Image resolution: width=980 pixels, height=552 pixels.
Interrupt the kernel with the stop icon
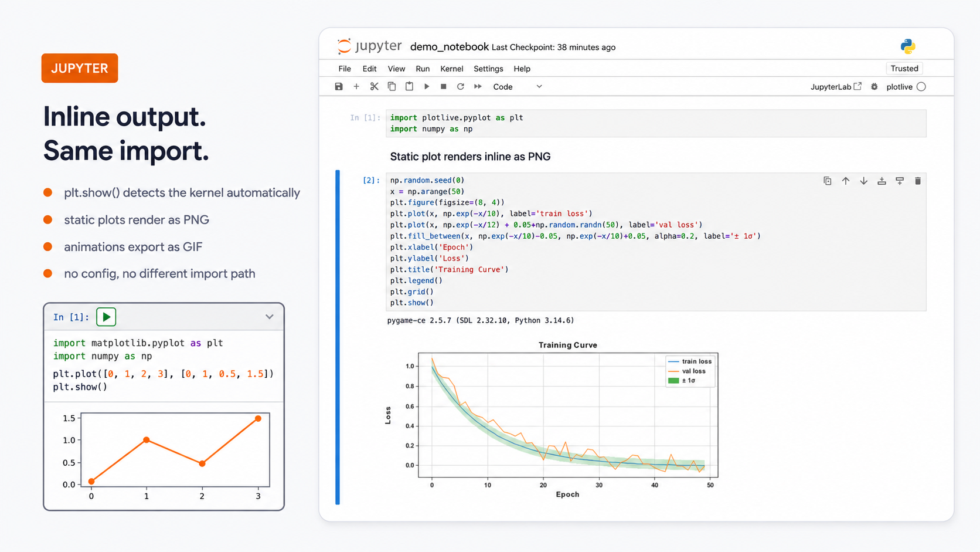pos(444,87)
